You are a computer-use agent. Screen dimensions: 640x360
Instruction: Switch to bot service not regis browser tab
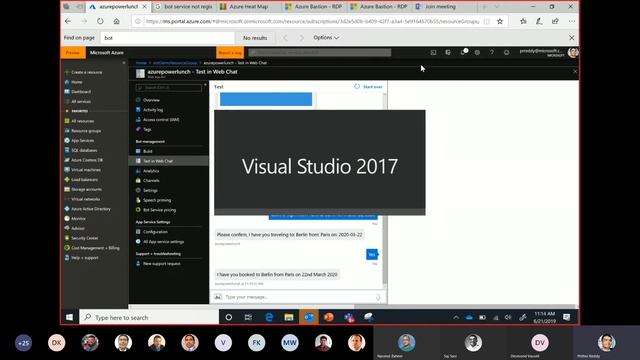coord(184,7)
